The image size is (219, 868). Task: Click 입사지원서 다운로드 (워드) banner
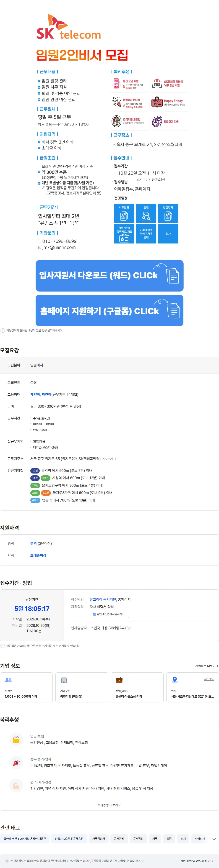pos(110,276)
